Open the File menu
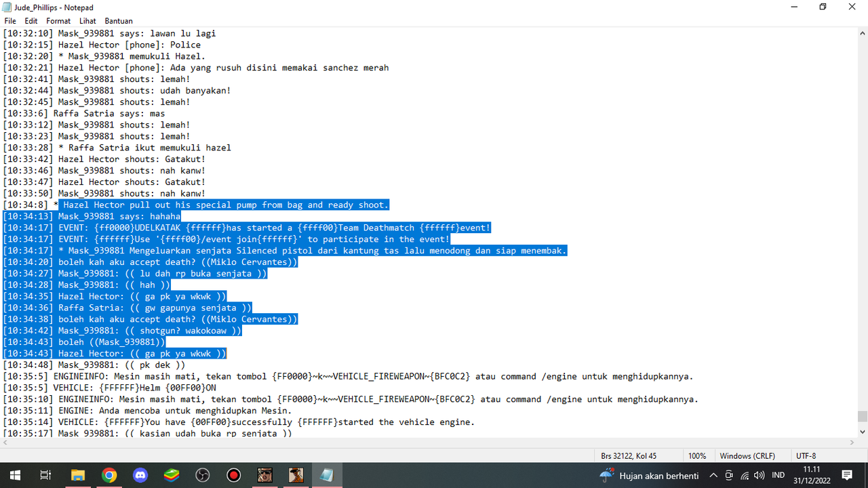Screen dimensions: 868x488 click(10, 21)
